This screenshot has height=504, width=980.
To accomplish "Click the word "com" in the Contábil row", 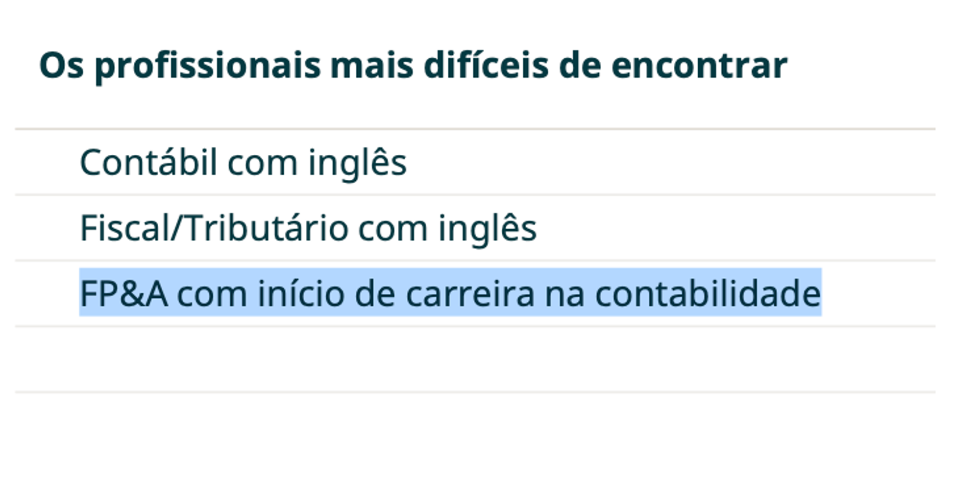I will [x=263, y=163].
